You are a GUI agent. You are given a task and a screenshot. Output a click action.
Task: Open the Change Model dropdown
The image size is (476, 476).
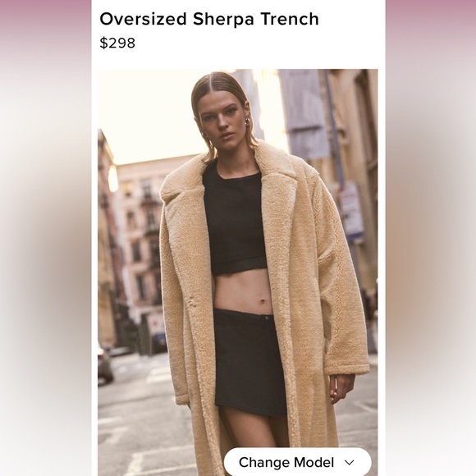298,462
